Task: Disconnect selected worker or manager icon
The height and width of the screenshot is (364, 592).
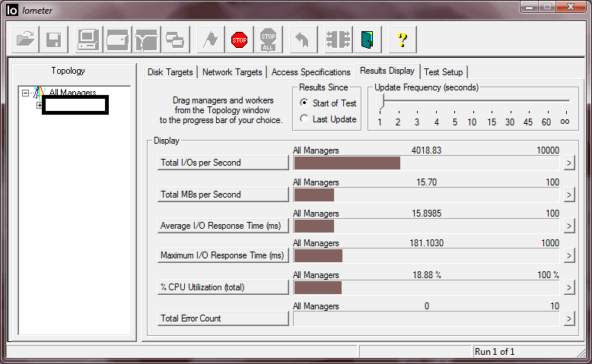Action: click(x=339, y=40)
